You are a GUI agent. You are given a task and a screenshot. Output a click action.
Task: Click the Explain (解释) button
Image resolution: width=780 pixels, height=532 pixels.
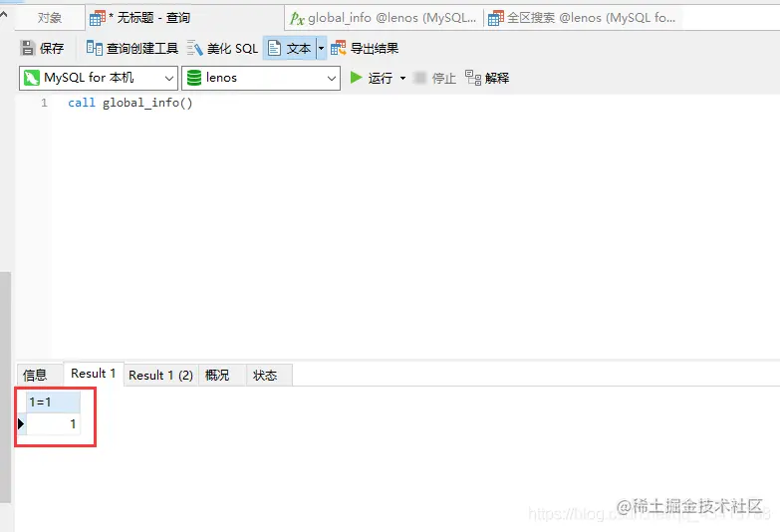(x=487, y=78)
